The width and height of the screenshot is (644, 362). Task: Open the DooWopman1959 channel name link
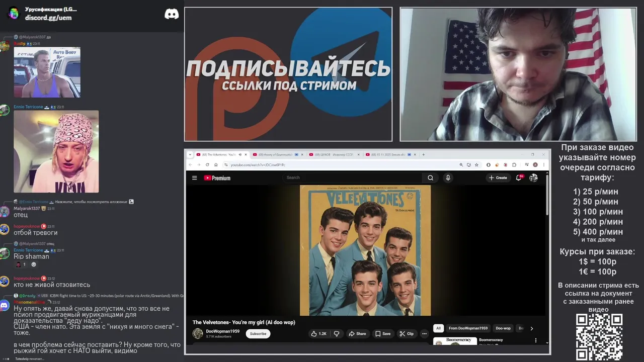click(223, 331)
